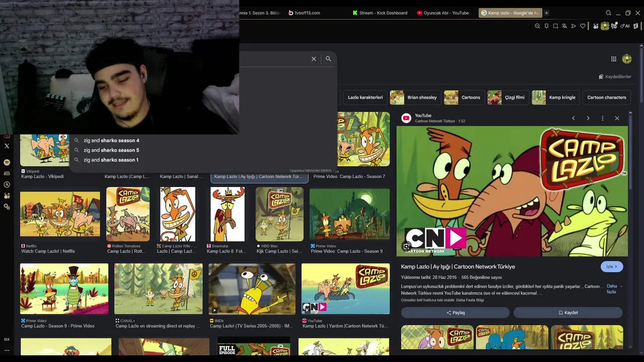644x362 pixels.
Task: Bookmark page with the heart icon
Action: [583, 26]
